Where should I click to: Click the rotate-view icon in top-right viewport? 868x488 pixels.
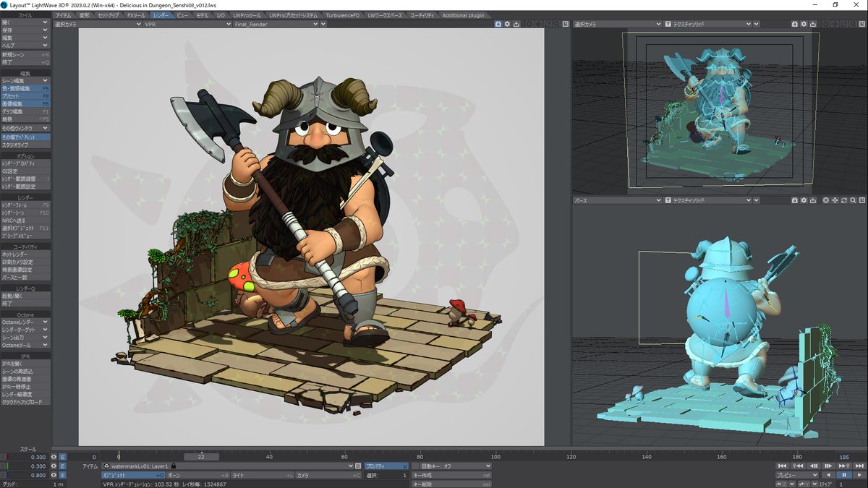point(844,24)
